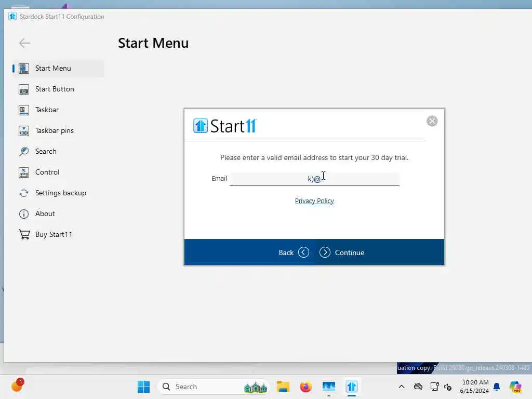Click the Stardock Start11 Configuration title icon

coord(12,16)
